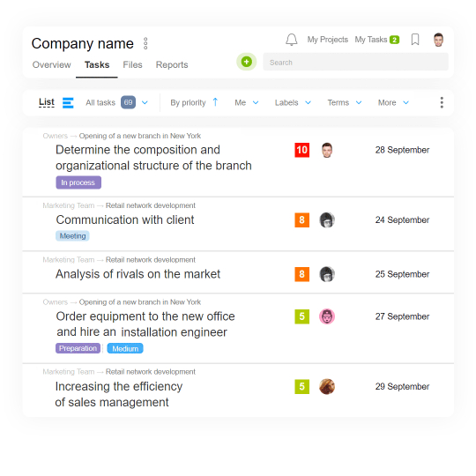Image resolution: width=476 pixels, height=476 pixels.
Task: Toggle the By priority sort arrow
Action: pyautogui.click(x=215, y=102)
